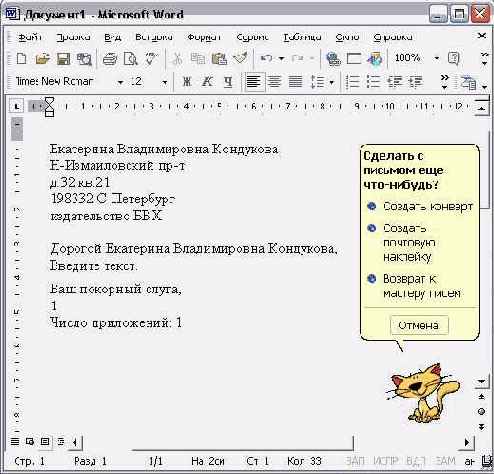Click the Copy toolbar icon

pos(198,59)
